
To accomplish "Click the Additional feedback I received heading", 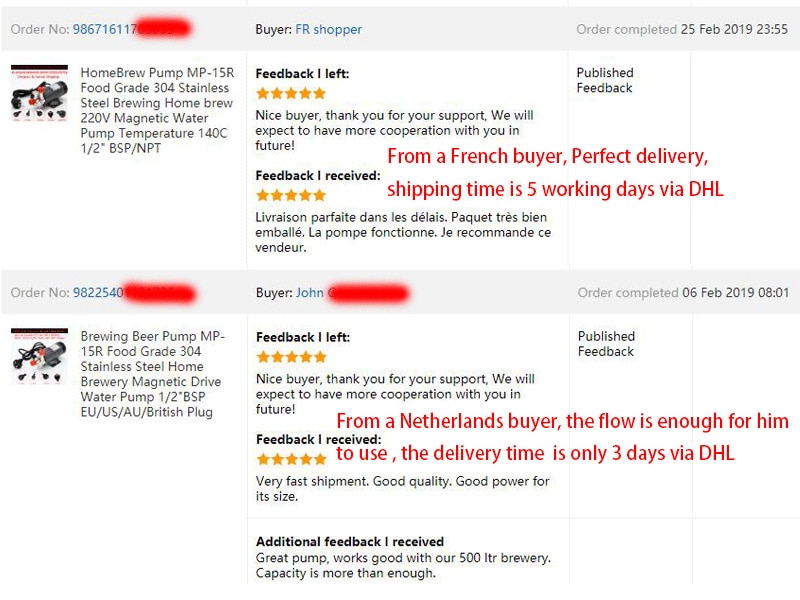I will point(350,541).
